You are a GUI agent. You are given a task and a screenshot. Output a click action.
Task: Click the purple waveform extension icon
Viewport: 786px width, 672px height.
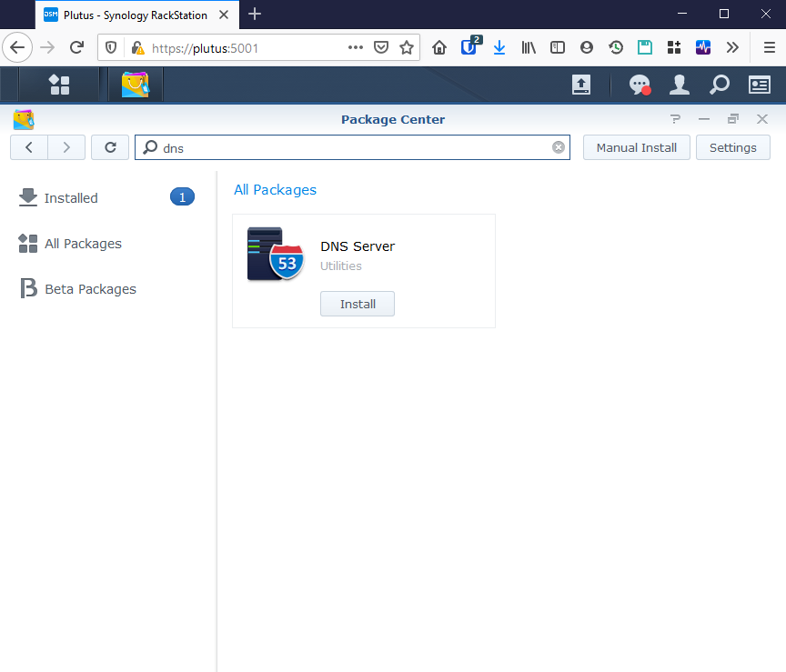703,47
